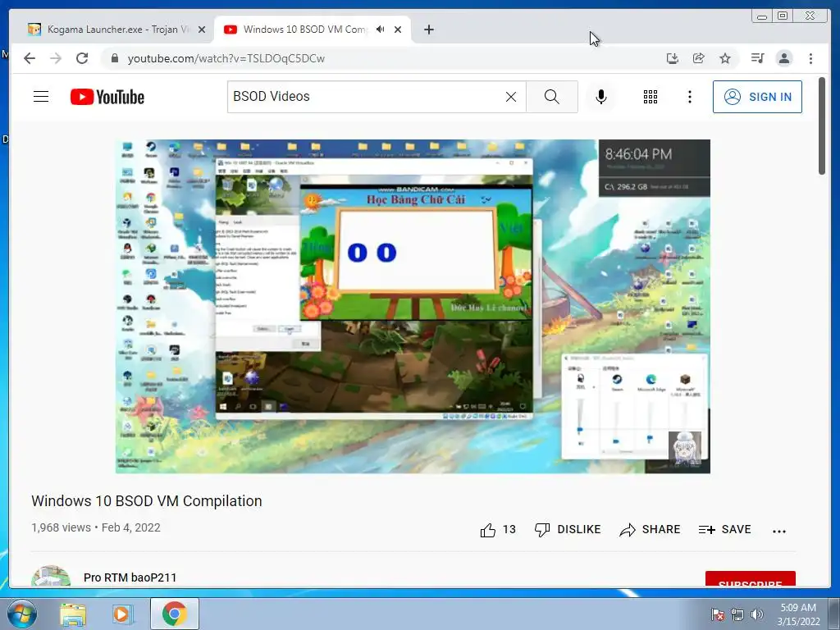Open more actions ellipsis under video
This screenshot has width=840, height=630.
tap(779, 531)
